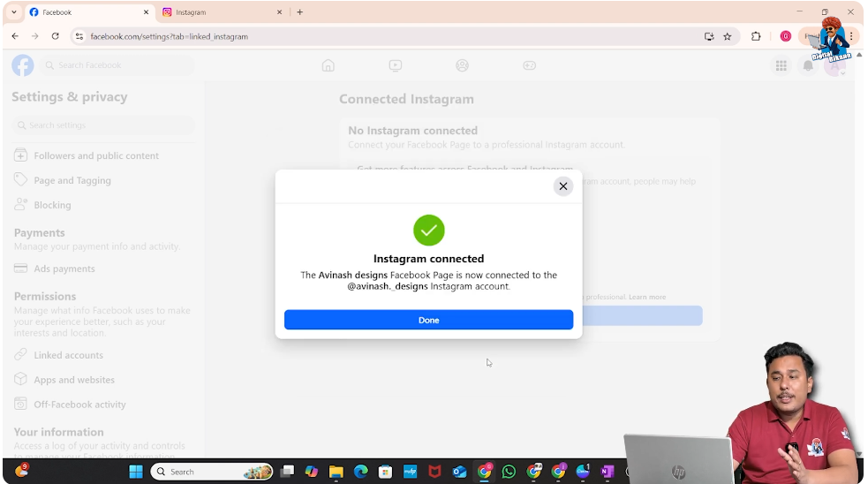Open WhatsApp from the taskbar

[x=509, y=472]
